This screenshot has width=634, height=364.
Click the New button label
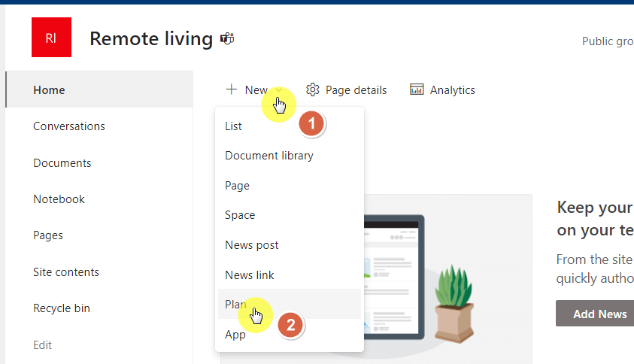[x=256, y=89]
